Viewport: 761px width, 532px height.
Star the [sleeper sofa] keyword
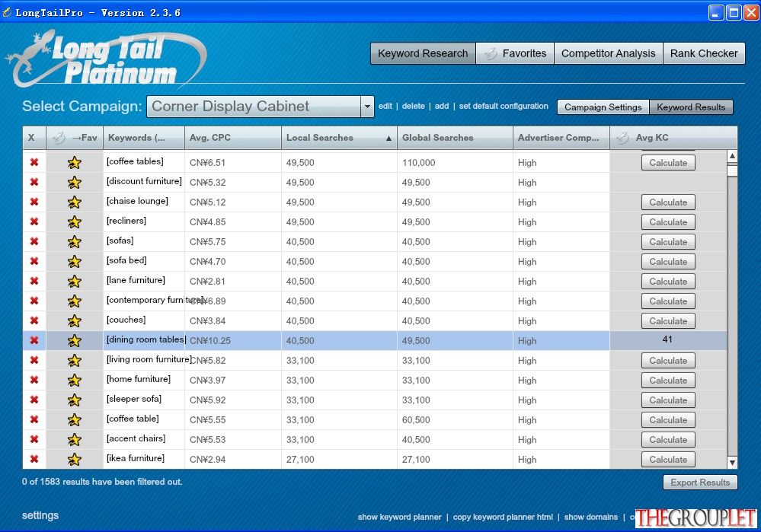[x=74, y=400]
